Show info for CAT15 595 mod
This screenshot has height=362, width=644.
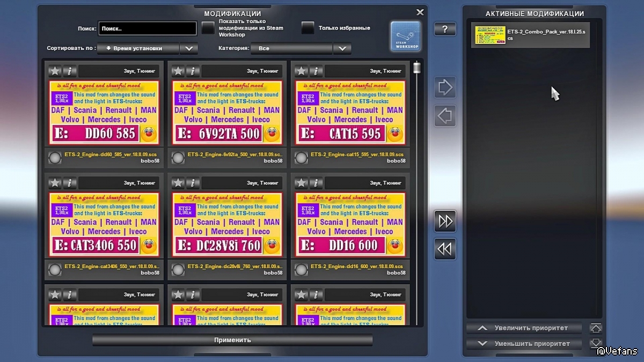click(316, 71)
